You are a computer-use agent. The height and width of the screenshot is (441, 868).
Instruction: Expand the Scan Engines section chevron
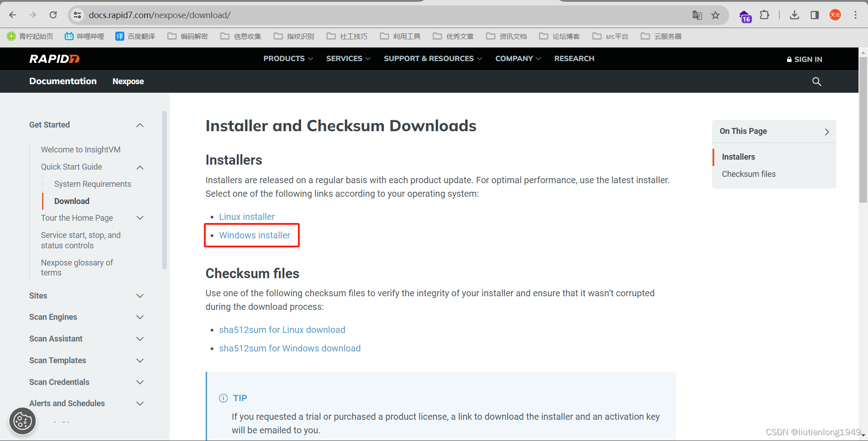tap(140, 317)
